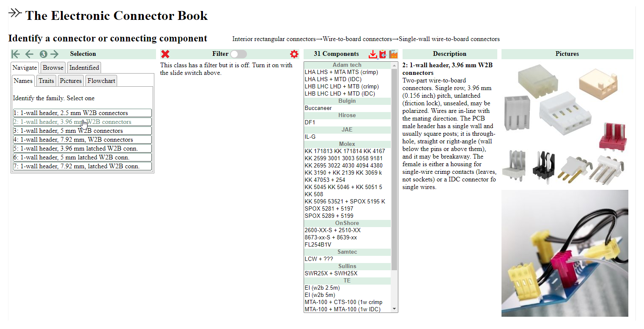The image size is (644, 329).
Task: Open the Traits tab
Action: [46, 81]
